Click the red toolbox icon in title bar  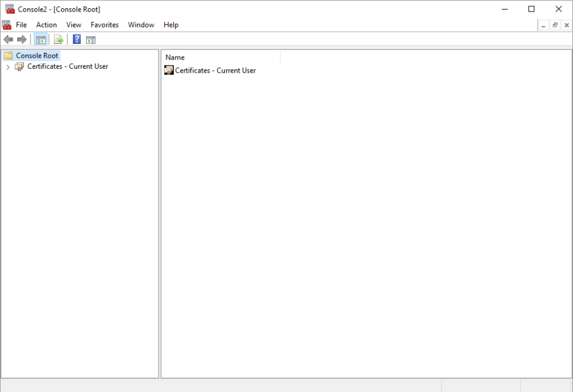(10, 9)
